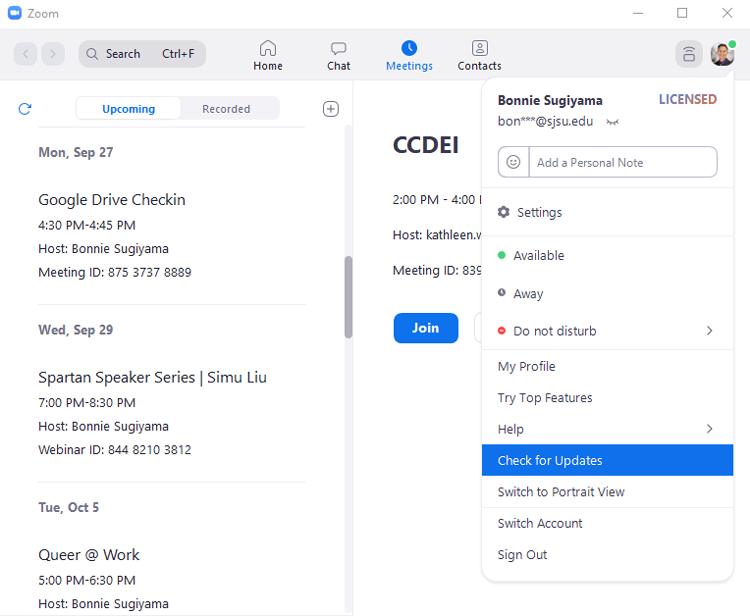Click the navigate back arrow
Image resolution: width=750 pixels, height=616 pixels.
pos(26,54)
